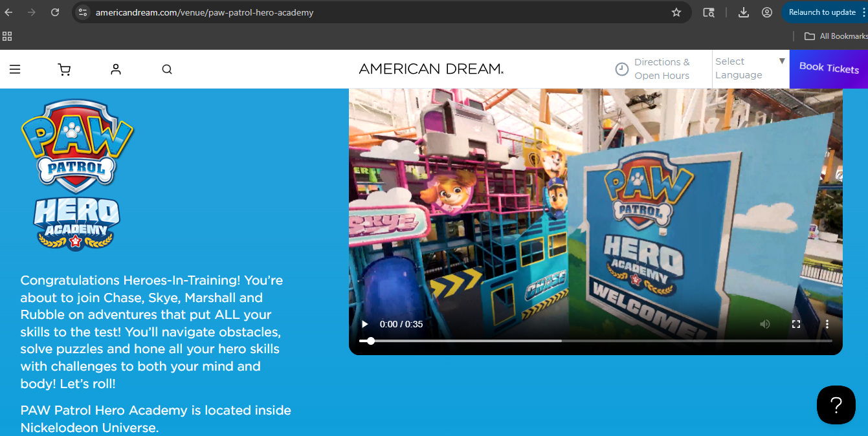
Task: Click the 'Nickelodeon Universe.' text
Action: tap(89, 428)
